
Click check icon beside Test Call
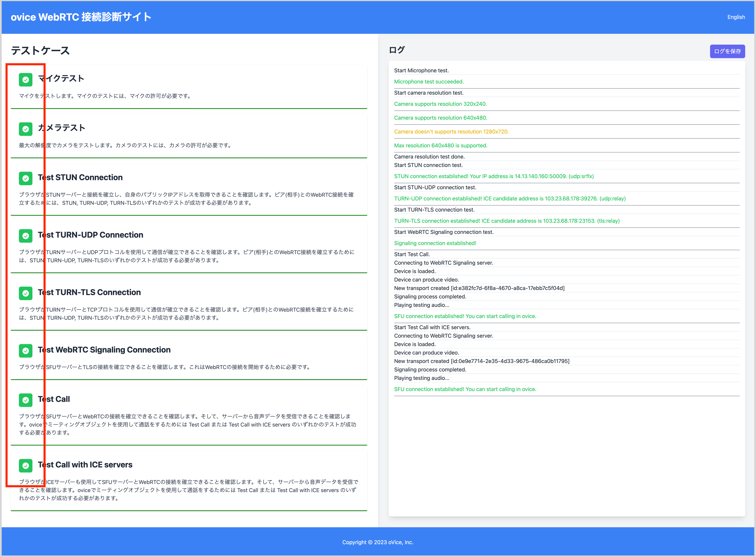tap(26, 400)
